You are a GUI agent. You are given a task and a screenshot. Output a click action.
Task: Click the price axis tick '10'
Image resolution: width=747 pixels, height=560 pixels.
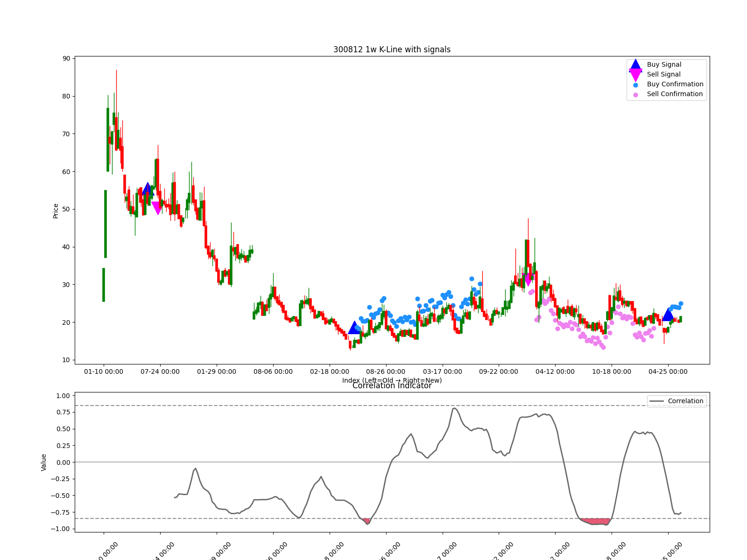coord(66,360)
